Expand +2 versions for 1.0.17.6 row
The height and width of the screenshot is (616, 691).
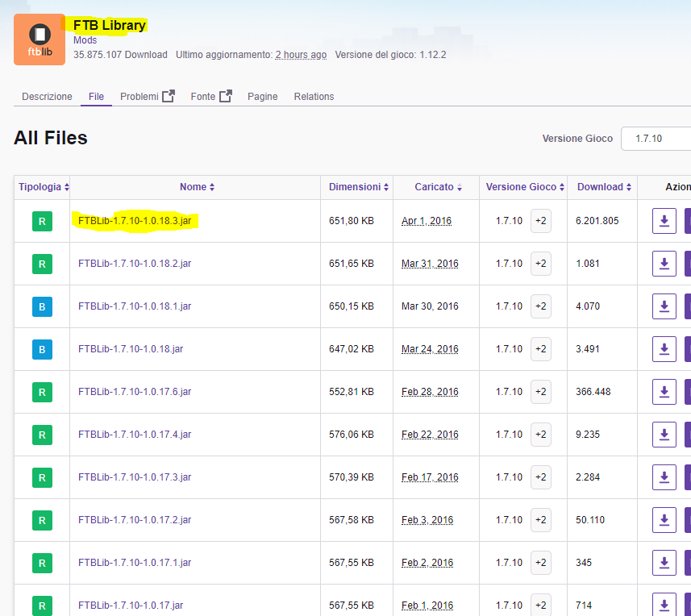pos(541,392)
